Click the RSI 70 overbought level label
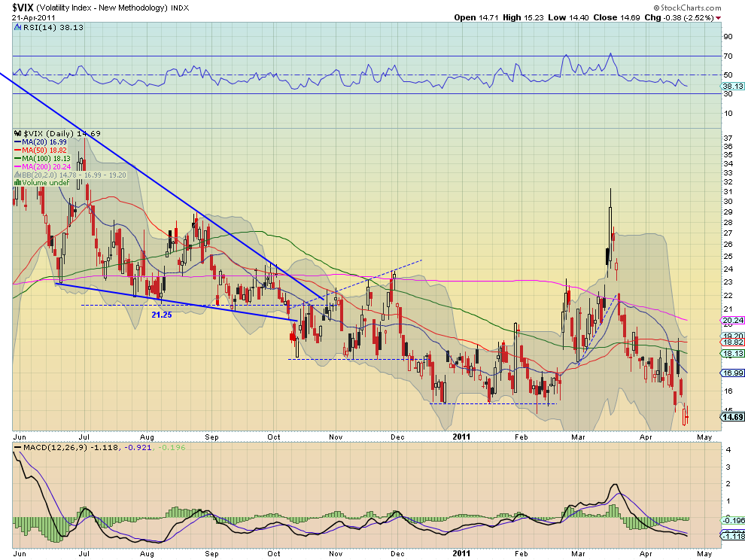745x560 pixels. (728, 56)
